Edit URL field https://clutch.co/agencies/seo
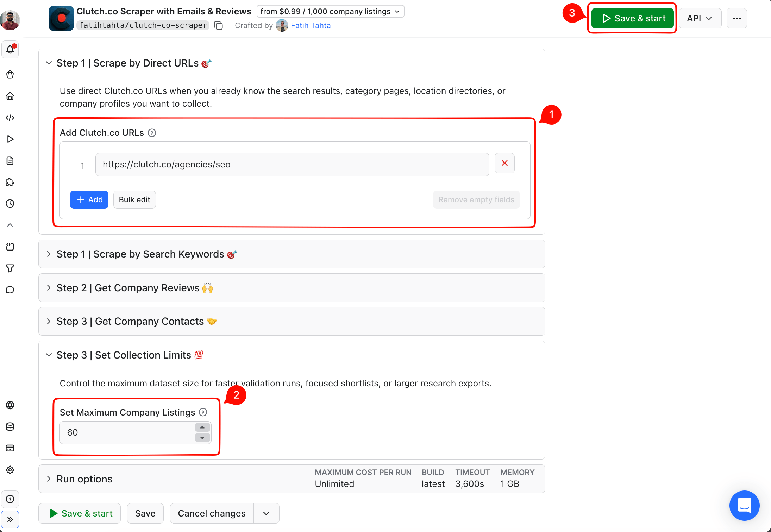The image size is (771, 532). (292, 164)
